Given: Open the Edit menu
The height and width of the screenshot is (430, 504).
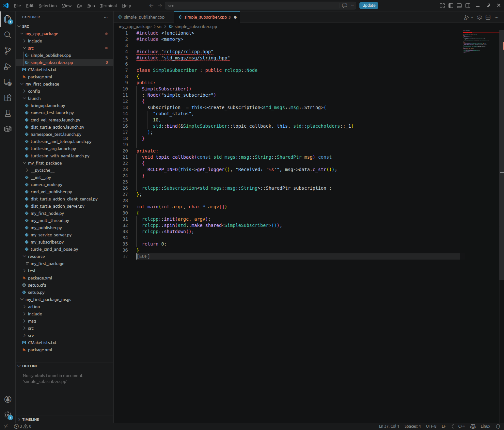Looking at the screenshot, I should (30, 6).
